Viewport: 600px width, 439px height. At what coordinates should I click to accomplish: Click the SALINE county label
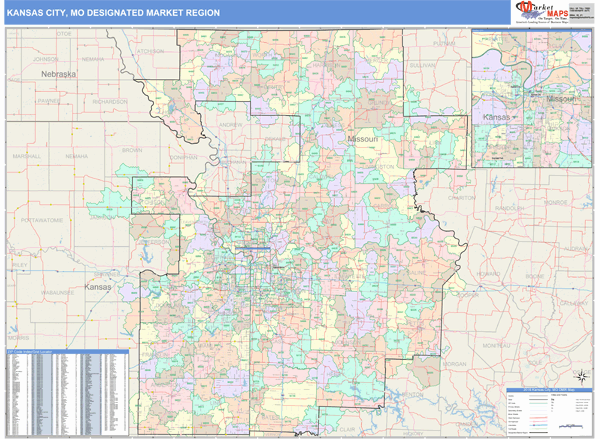point(417,273)
